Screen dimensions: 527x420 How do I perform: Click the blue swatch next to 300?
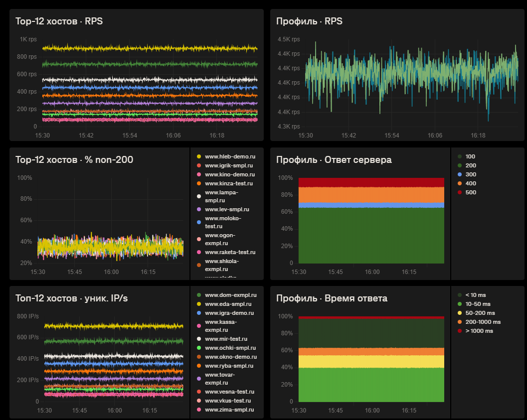pyautogui.click(x=460, y=174)
